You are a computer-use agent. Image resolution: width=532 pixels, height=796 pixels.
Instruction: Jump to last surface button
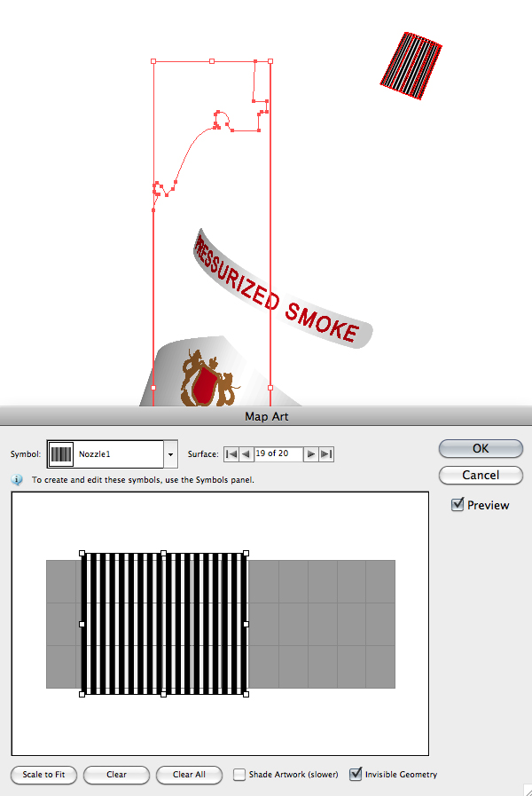tap(326, 453)
